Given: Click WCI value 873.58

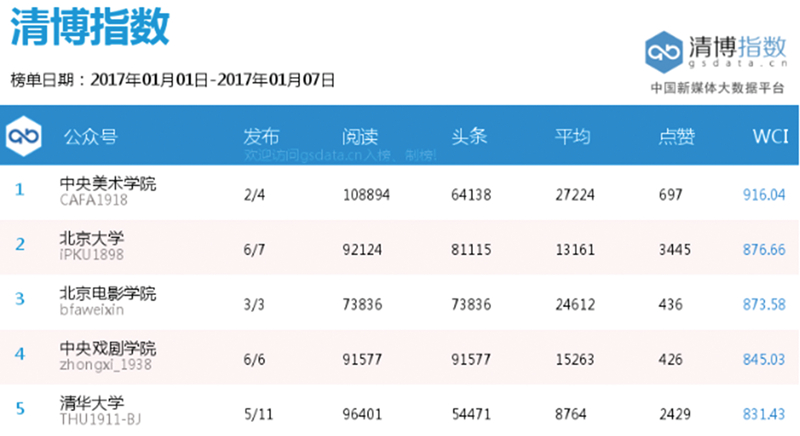Looking at the screenshot, I should click(x=764, y=304).
